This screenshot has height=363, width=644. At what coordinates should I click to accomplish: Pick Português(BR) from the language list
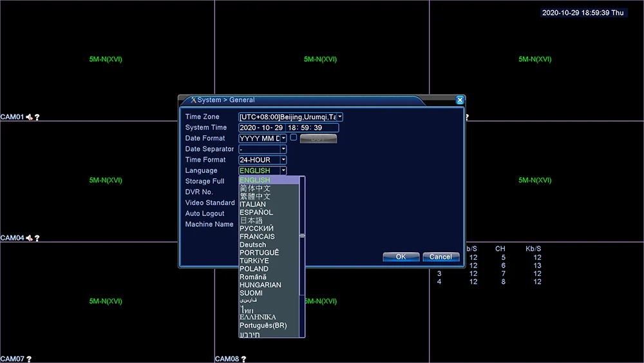269,325
